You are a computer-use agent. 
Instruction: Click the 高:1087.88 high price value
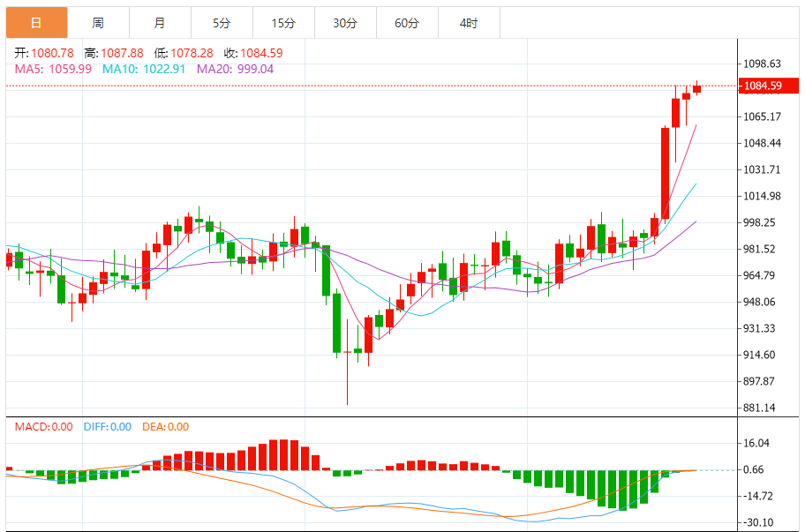tap(114, 53)
